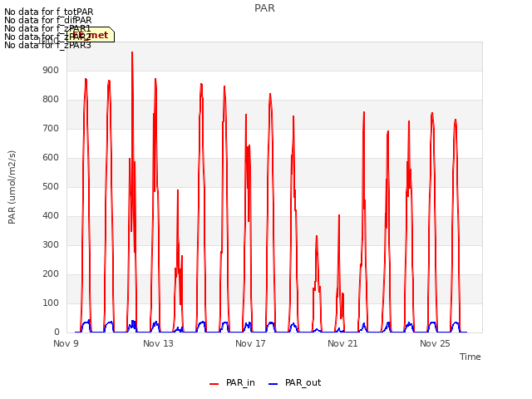The width and height of the screenshot is (532, 399).
Task: Click the 700 y-axis tick label
Action: coord(51,129)
